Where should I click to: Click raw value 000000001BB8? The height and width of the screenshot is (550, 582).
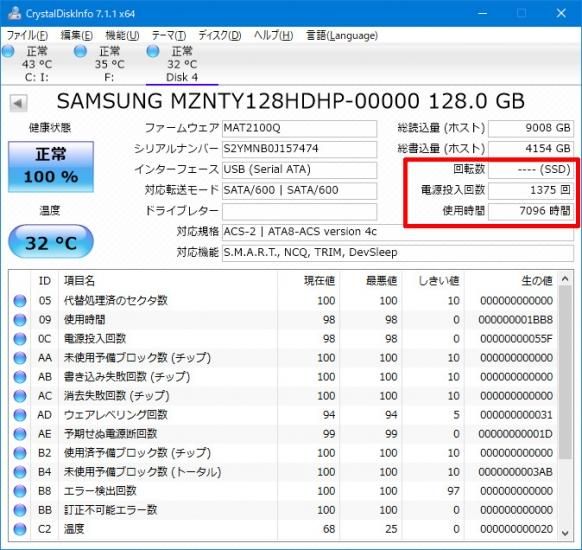pyautogui.click(x=516, y=320)
